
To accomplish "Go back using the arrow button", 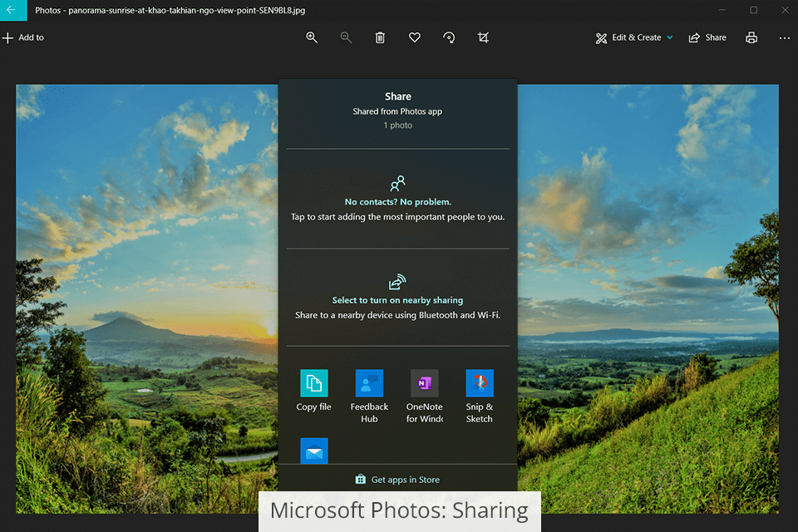I will [12, 10].
